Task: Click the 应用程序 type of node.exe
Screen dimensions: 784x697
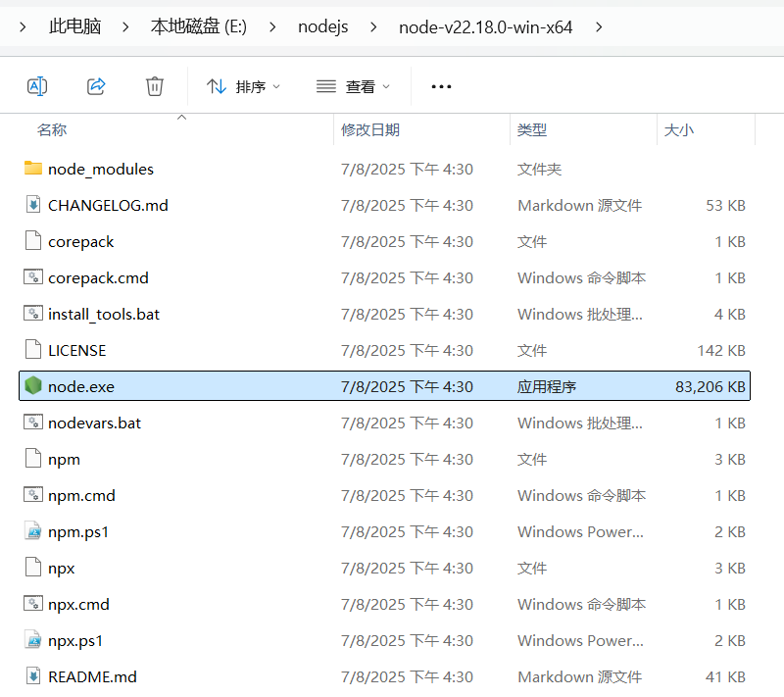Action: (x=547, y=386)
